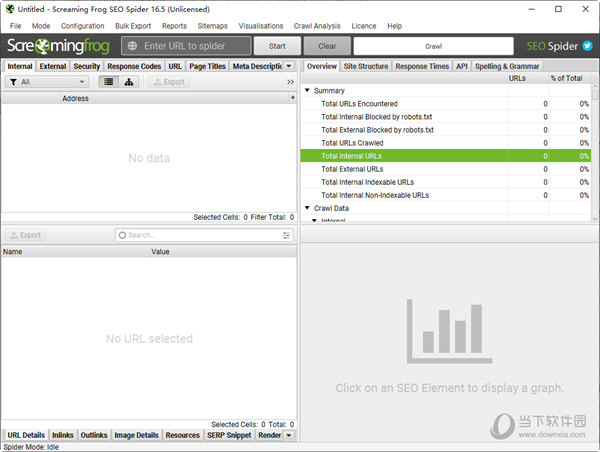Open the Bulk Export menu
This screenshot has width=600, height=452.
[x=133, y=26]
